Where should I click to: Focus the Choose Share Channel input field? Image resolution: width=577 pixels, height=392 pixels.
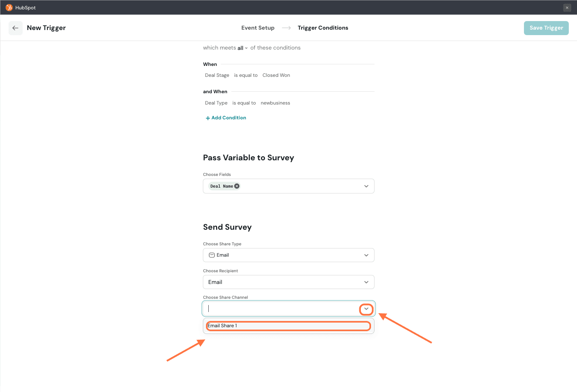tap(281, 309)
